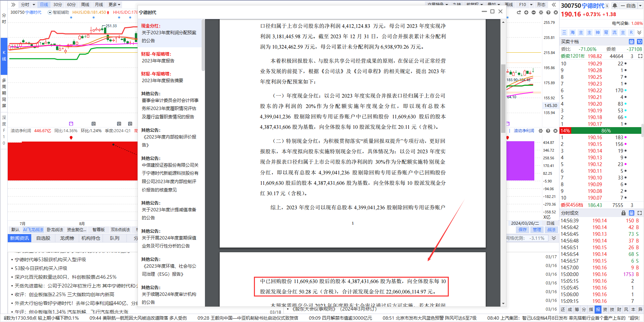This screenshot has width=644, height=322.
Task: Expand more indicator tags chevron
Action: pos(639,33)
